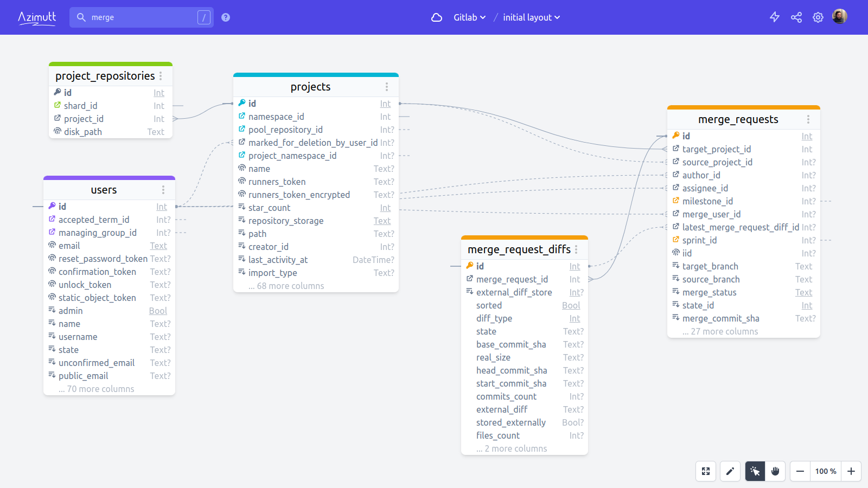Activate the hand drag cursor mode

(x=775, y=471)
